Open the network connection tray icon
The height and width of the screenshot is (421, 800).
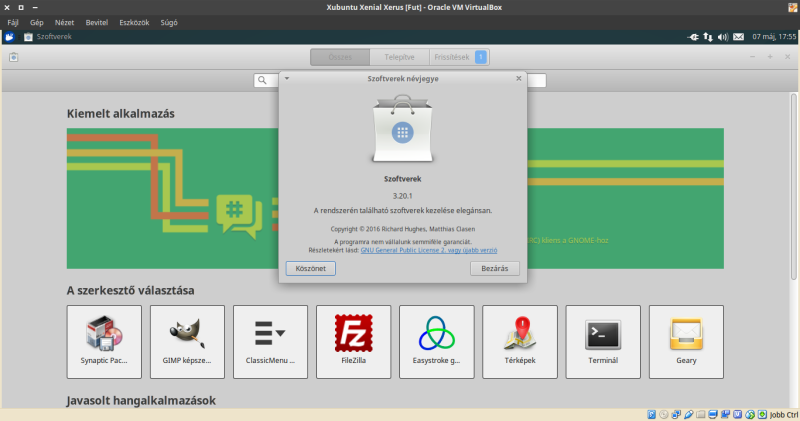tap(693, 37)
